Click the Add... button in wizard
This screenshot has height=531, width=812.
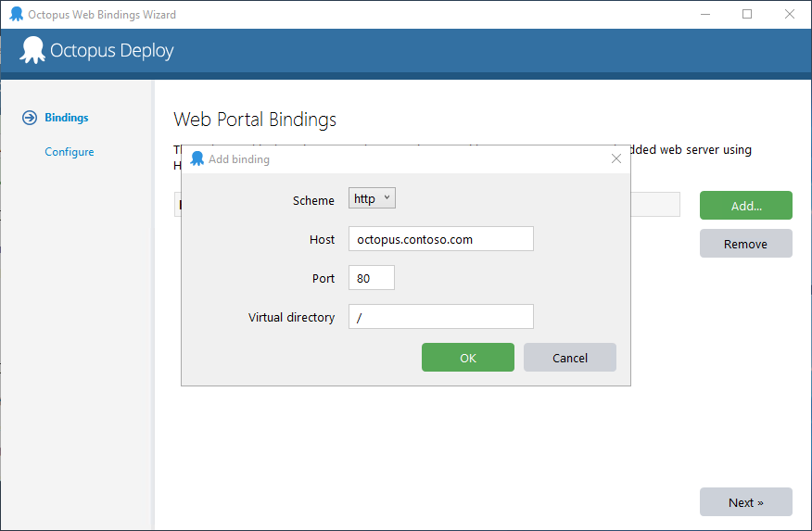(x=745, y=206)
